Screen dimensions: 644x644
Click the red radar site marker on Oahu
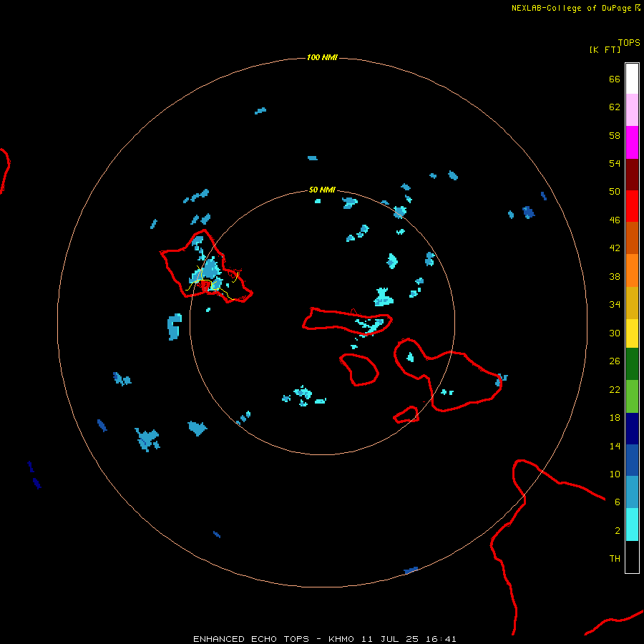pos(206,286)
